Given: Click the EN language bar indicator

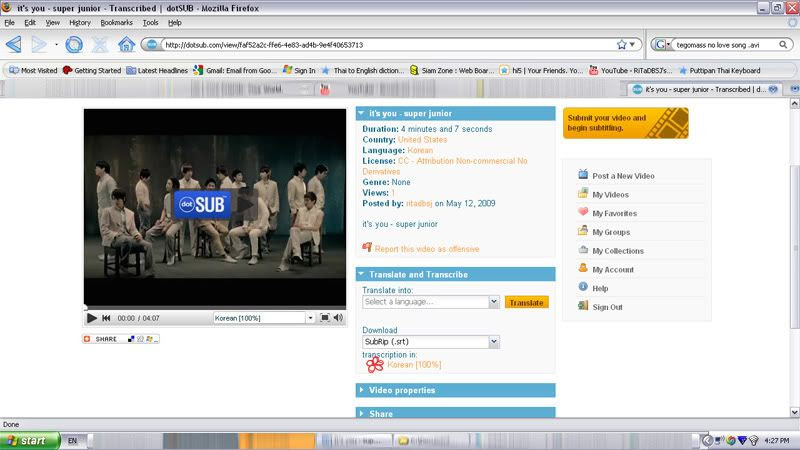Looking at the screenshot, I should [72, 440].
